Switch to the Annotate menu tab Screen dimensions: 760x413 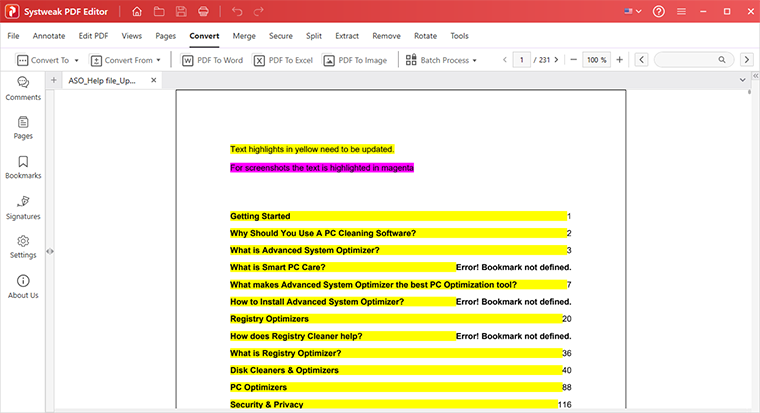pos(49,36)
